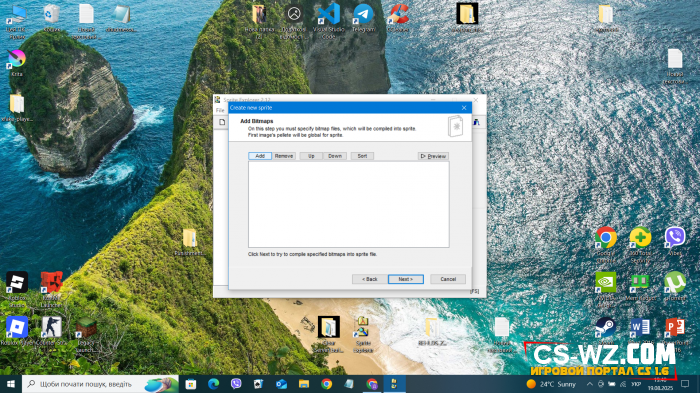Open 360 Total Security desktop shortcut

640,245
